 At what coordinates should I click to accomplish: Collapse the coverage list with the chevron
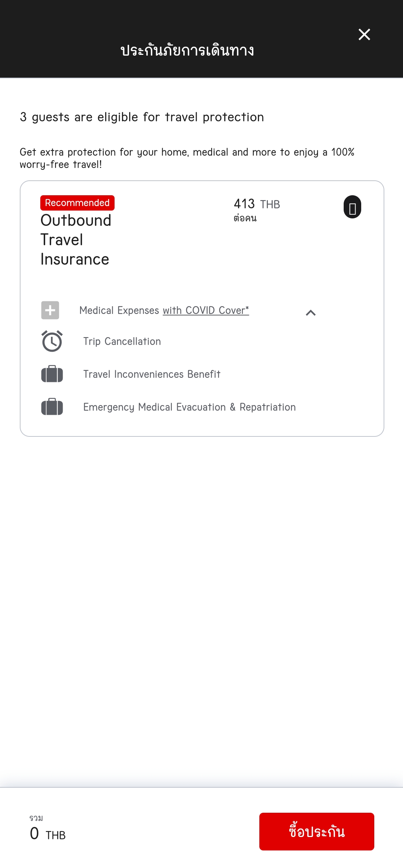(x=310, y=312)
